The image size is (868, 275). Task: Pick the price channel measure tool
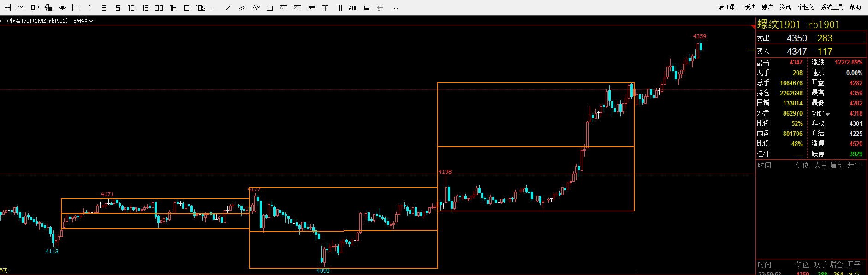325,8
